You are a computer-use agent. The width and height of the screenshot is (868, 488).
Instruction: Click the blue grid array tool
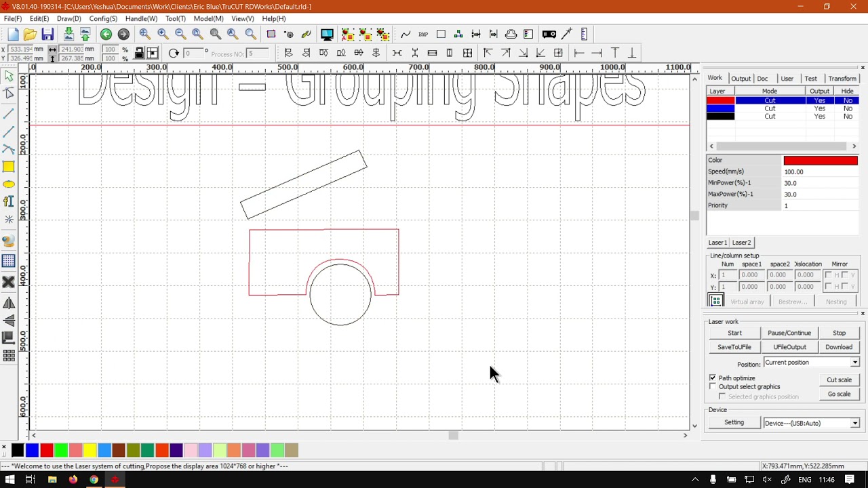[x=9, y=261]
